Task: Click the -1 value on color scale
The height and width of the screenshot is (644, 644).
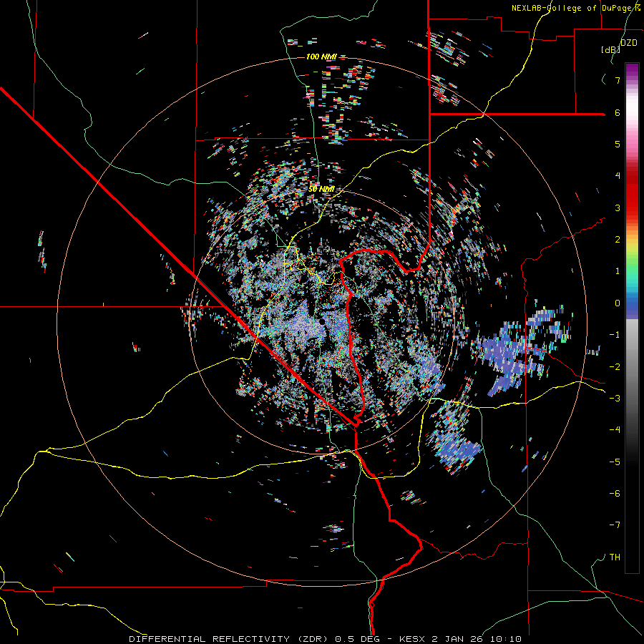Action: click(615, 335)
